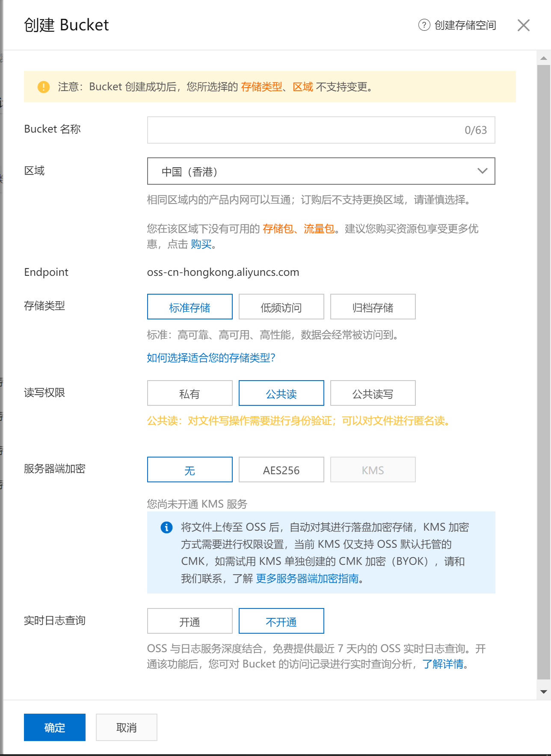Click the yellow warning exclamation icon

44,87
